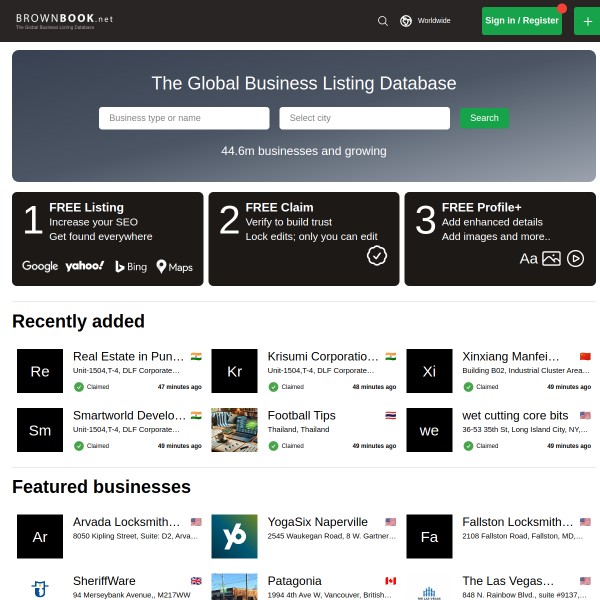Click the Claimed check icon under Football Tips

click(273, 446)
